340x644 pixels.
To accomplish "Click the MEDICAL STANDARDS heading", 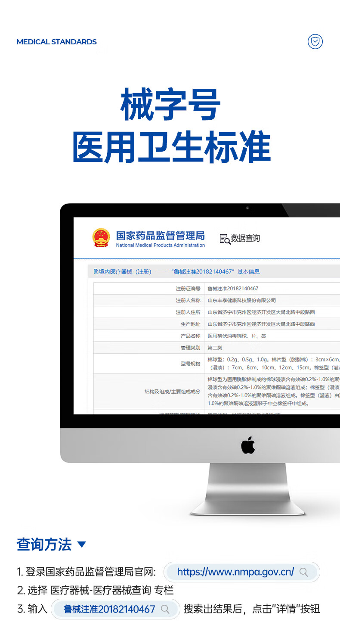I will [56, 42].
